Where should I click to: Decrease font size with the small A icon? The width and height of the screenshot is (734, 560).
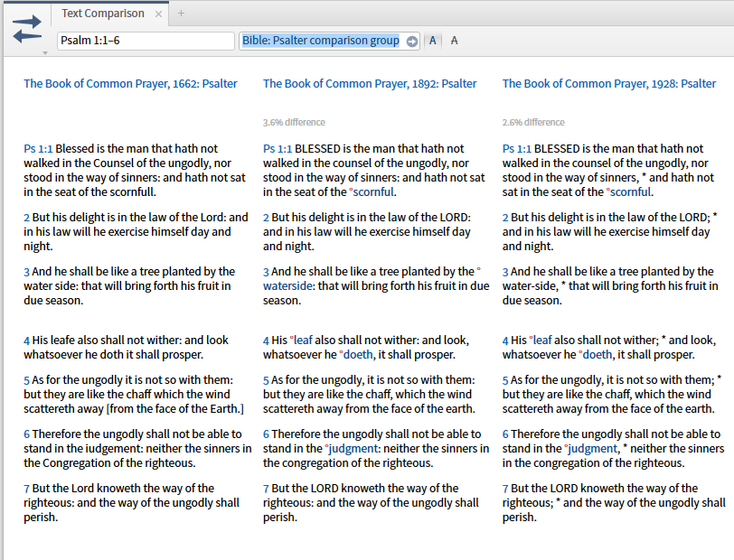coord(454,41)
